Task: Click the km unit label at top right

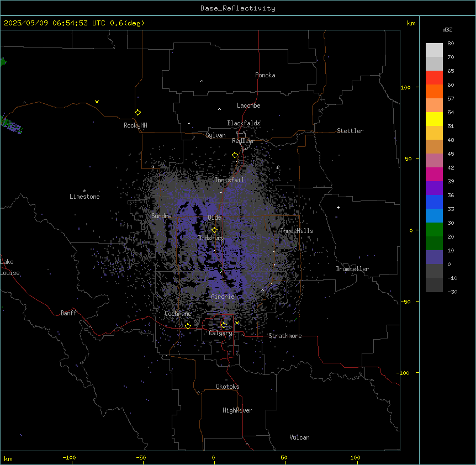Action: coord(411,23)
